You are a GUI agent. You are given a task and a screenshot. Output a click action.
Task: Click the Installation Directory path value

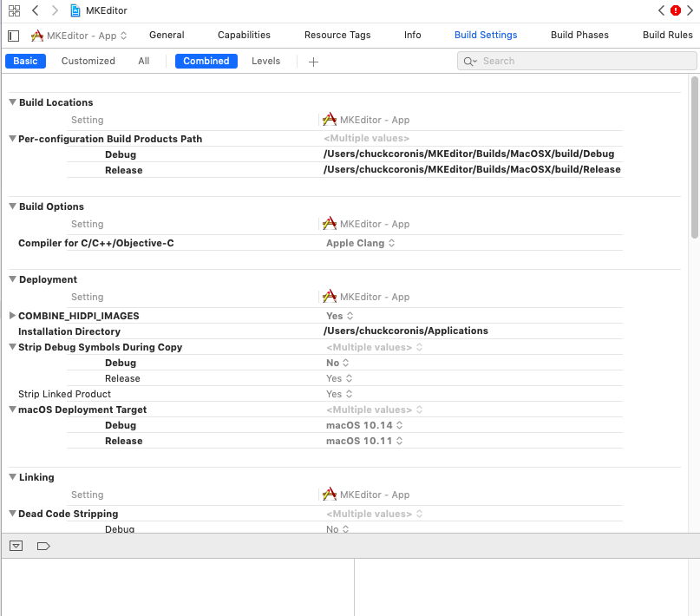[406, 331]
